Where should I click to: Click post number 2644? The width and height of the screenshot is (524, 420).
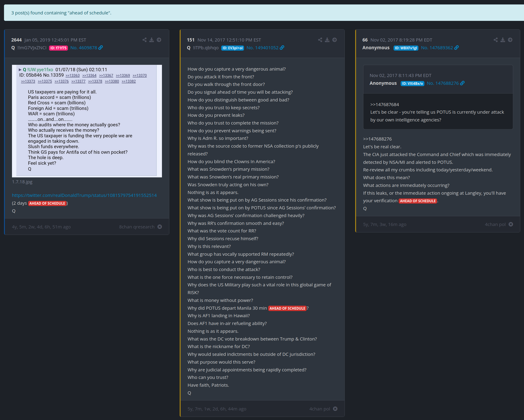click(x=16, y=40)
